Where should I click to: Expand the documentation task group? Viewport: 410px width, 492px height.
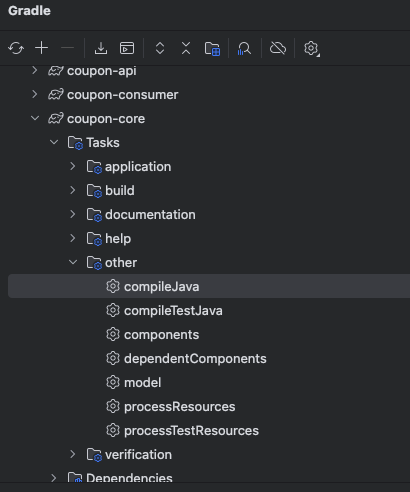click(73, 214)
